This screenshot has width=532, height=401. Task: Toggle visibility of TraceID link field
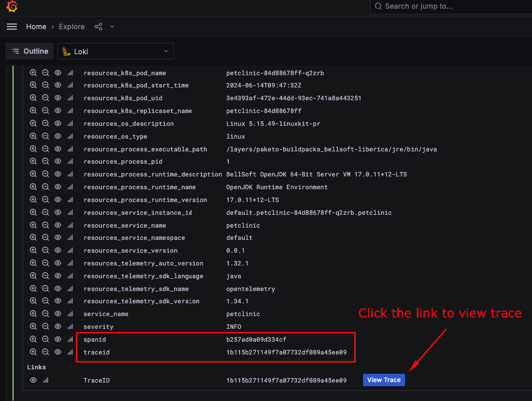click(33, 380)
